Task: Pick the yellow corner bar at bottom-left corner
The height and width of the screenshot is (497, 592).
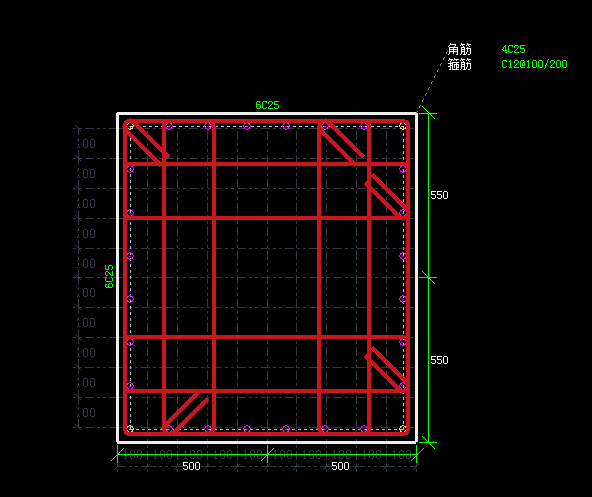Action: (x=130, y=429)
